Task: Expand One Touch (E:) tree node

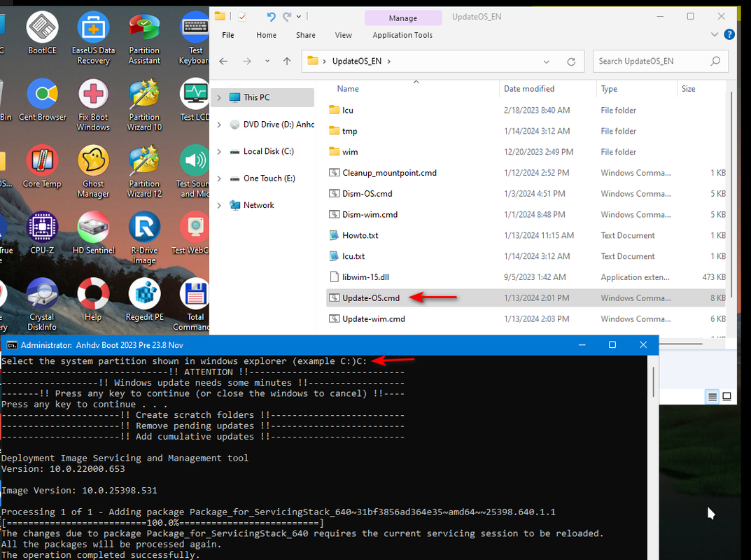Action: 219,178
